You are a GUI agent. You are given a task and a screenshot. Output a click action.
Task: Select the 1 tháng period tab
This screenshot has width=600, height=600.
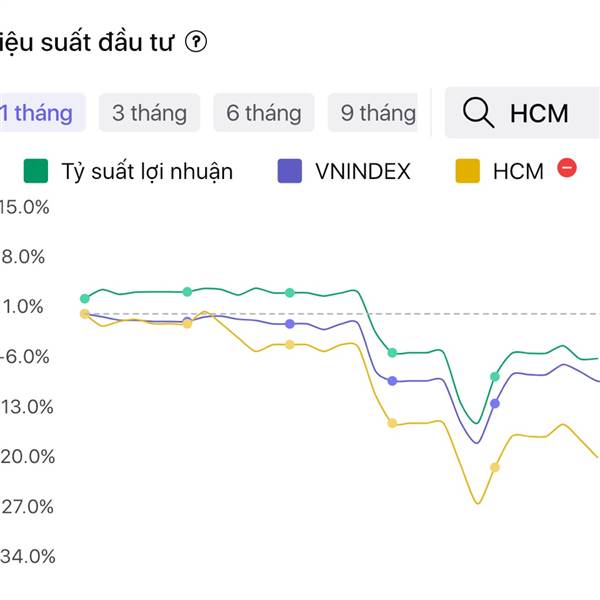click(40, 113)
